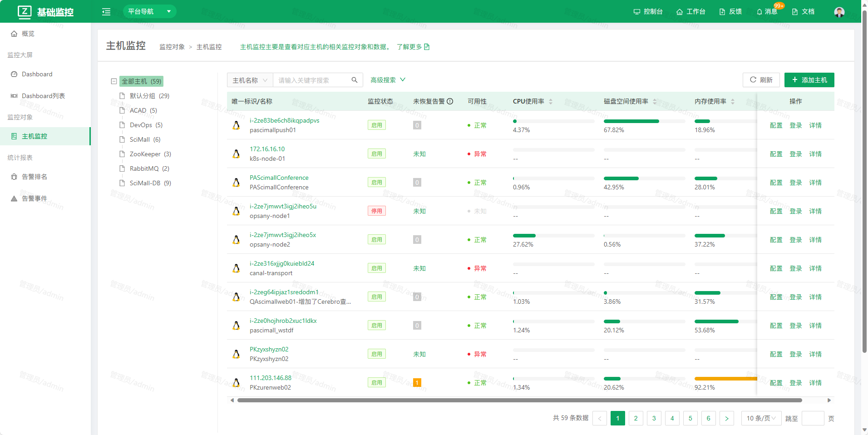Open 文档 from the top bar
Screen dimensions: 868x435
[x=803, y=12]
